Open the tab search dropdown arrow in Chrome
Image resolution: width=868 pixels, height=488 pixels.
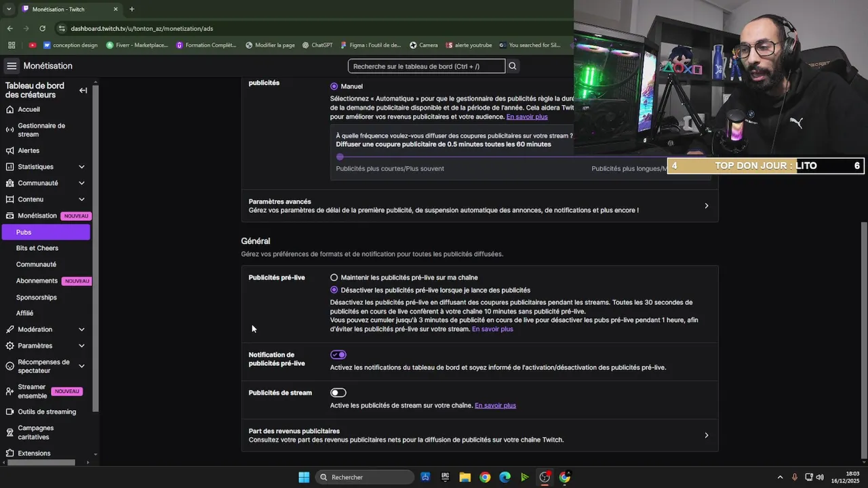[9, 9]
